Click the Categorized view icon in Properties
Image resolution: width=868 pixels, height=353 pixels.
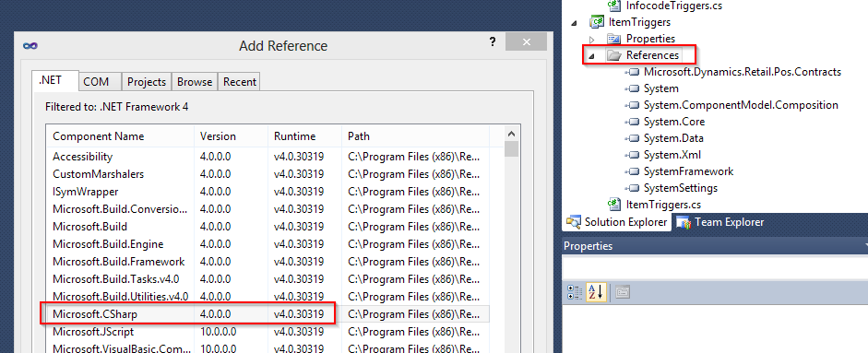click(x=575, y=291)
